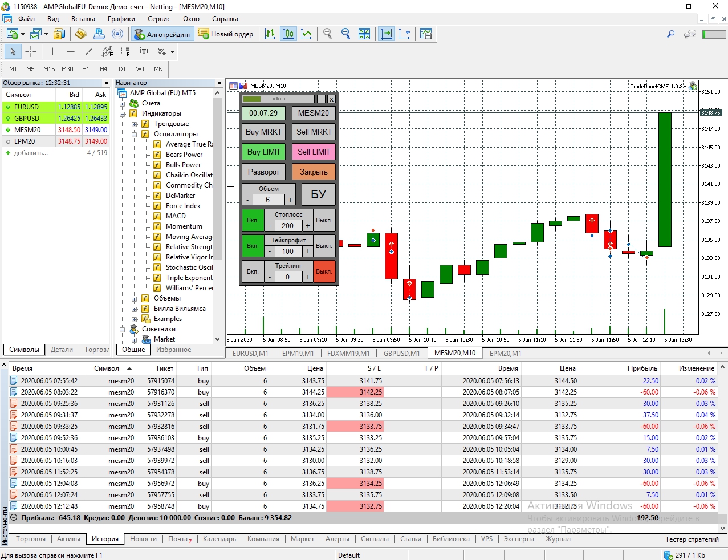Select the text label tool
The image size is (728, 560).
[x=144, y=52]
